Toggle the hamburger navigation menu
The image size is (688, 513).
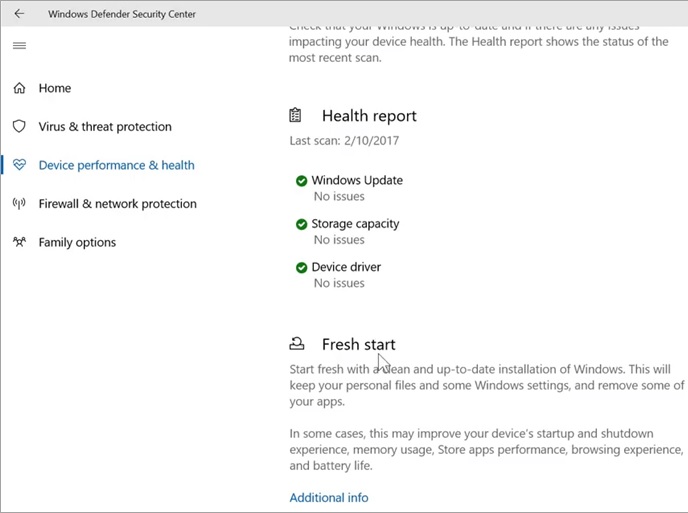pyautogui.click(x=20, y=46)
